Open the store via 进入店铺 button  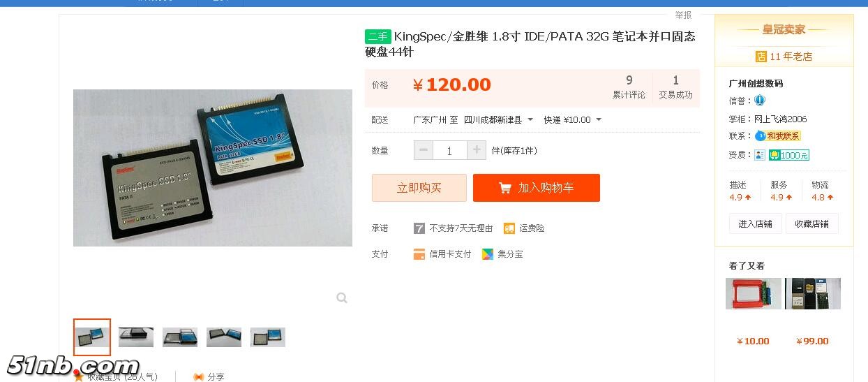click(756, 223)
